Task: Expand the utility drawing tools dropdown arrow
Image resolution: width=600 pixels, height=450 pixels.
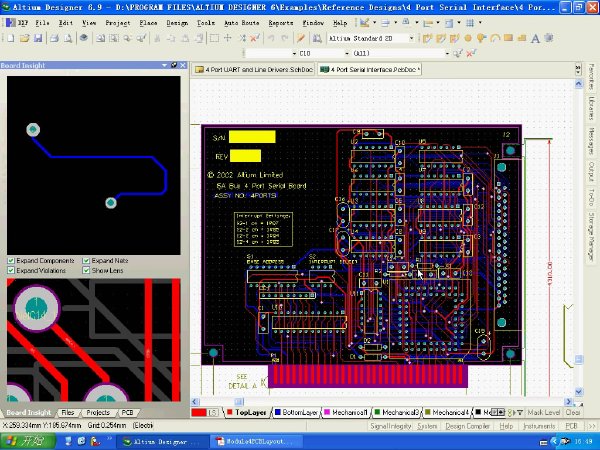Action: pyautogui.click(x=374, y=23)
